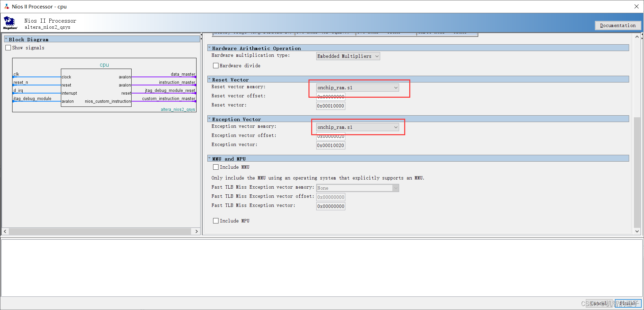The width and height of the screenshot is (644, 310).
Task: Click the Fast TLB Miss Exception vector field
Action: click(x=331, y=206)
